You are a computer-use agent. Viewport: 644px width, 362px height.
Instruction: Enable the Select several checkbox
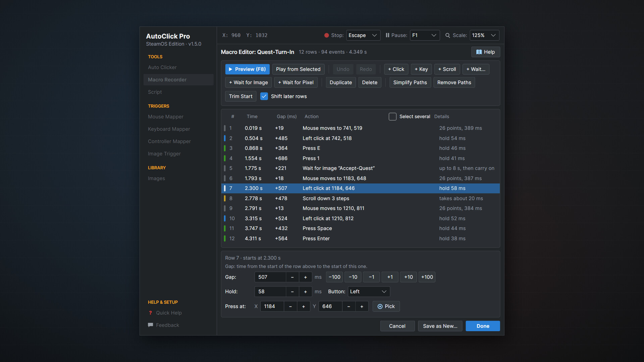coord(392,116)
